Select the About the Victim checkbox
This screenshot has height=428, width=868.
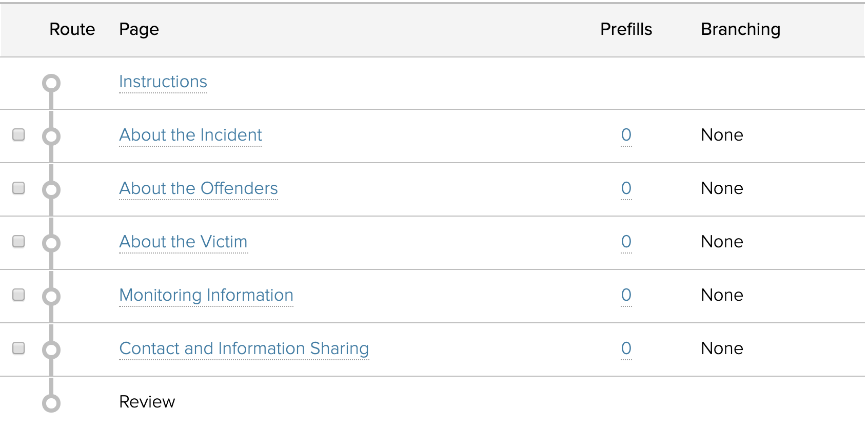coord(18,241)
